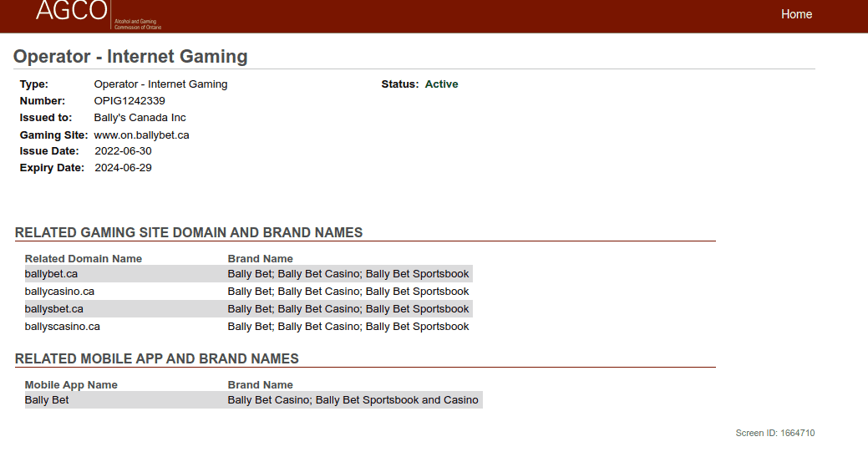Select the ballysbet.ca domain row

tap(54, 309)
